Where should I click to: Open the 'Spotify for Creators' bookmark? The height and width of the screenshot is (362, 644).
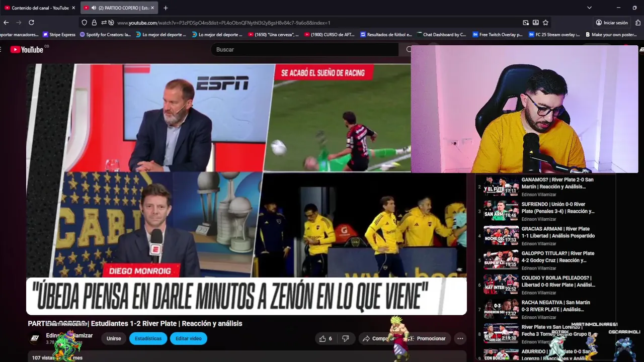[105, 35]
